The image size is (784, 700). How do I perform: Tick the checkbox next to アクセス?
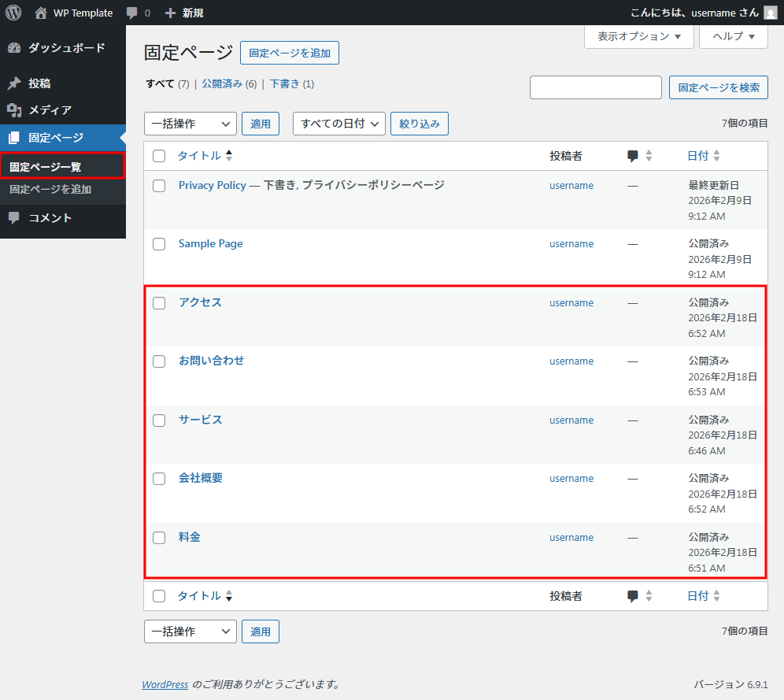(159, 303)
